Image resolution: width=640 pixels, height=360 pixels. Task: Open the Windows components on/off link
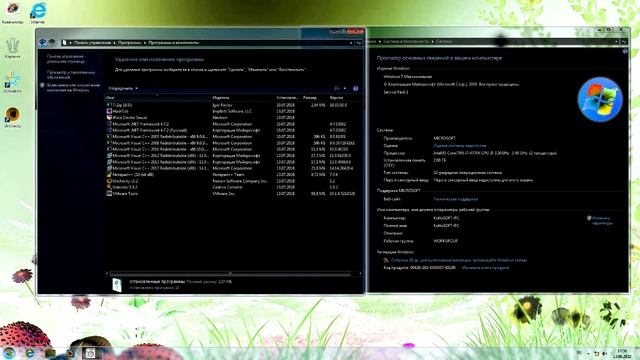(x=73, y=88)
